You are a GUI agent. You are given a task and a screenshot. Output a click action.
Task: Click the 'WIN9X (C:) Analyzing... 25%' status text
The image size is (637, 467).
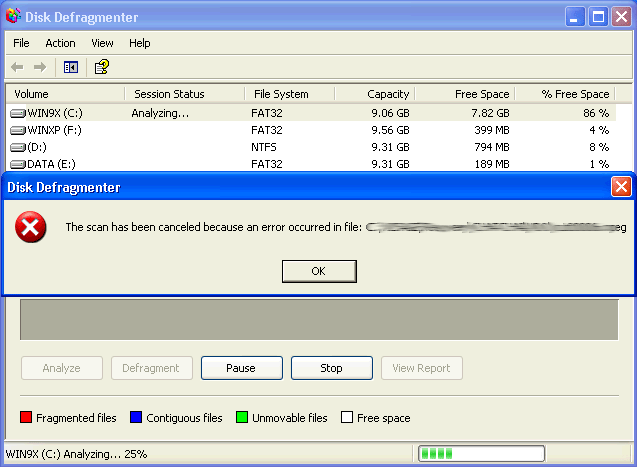pos(76,454)
